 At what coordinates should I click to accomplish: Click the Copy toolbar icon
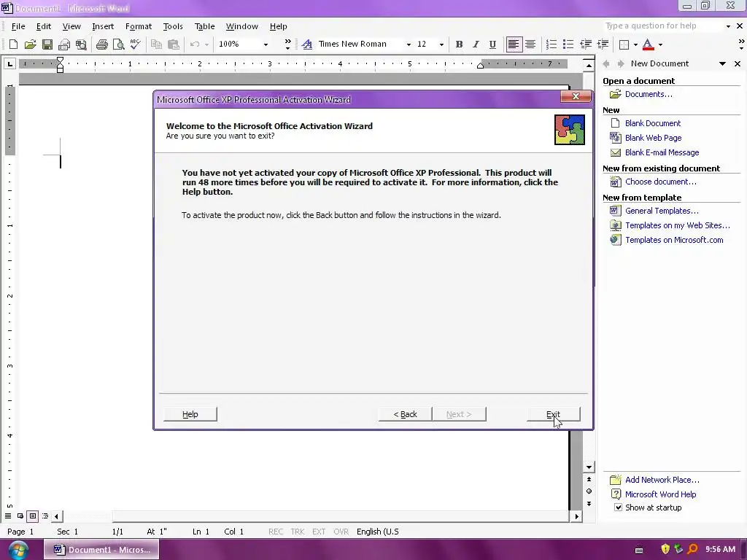[156, 44]
